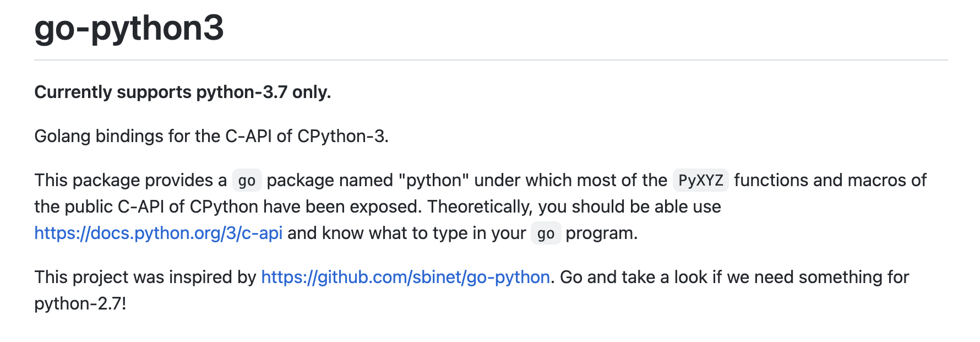This screenshot has width=980, height=342.
Task: Click the 'python-2.7!' text
Action: (x=80, y=303)
